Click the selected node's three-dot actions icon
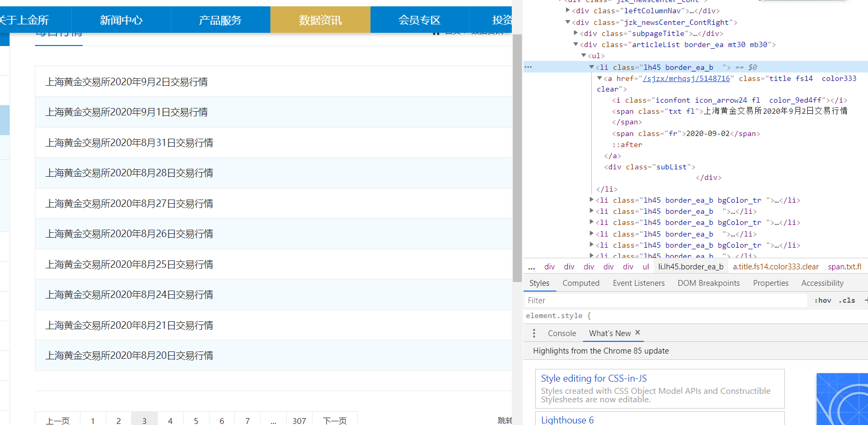This screenshot has width=868, height=425. (x=528, y=67)
